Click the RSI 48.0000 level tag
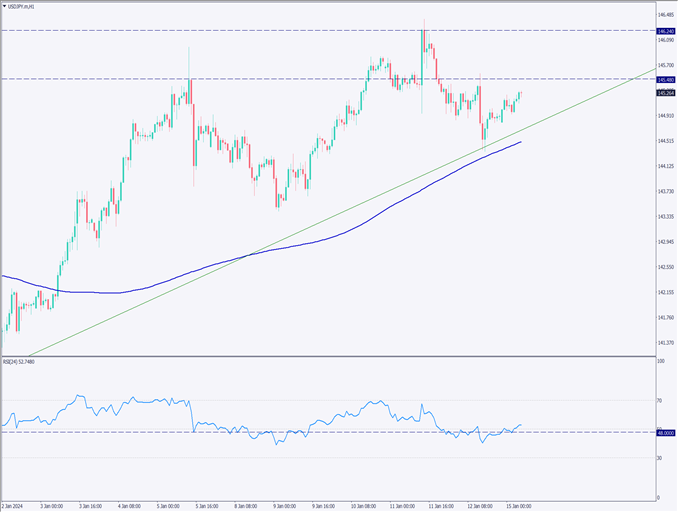The width and height of the screenshot is (678, 512). pos(664,432)
